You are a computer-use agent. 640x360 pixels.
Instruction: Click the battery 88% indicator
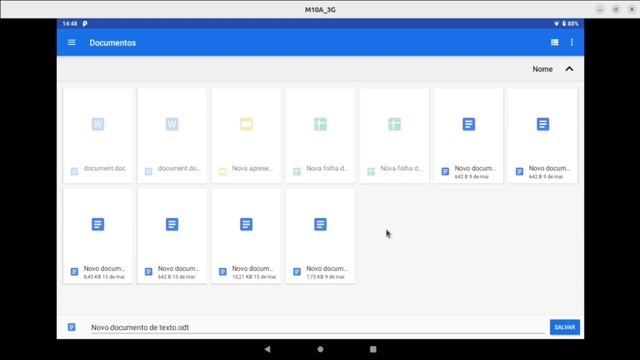(570, 24)
